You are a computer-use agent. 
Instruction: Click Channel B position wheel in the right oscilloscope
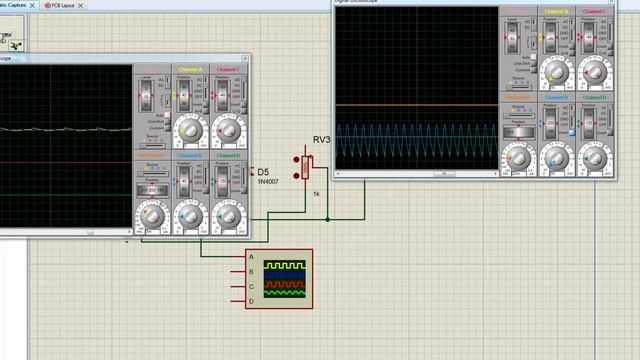(x=551, y=123)
